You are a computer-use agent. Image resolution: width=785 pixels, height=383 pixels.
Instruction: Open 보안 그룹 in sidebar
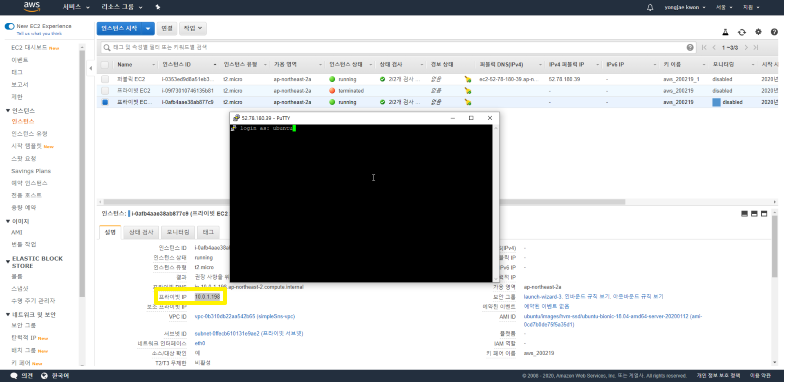(24, 325)
